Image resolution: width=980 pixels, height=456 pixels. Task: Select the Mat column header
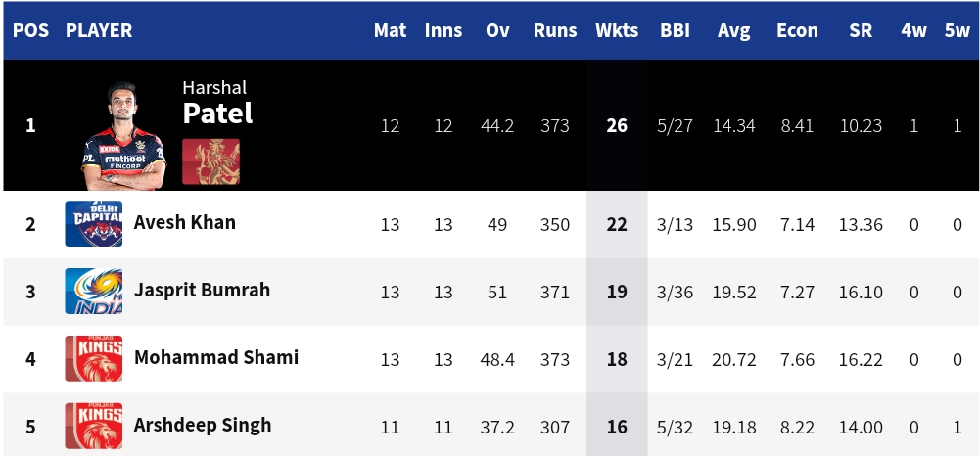[x=390, y=30]
